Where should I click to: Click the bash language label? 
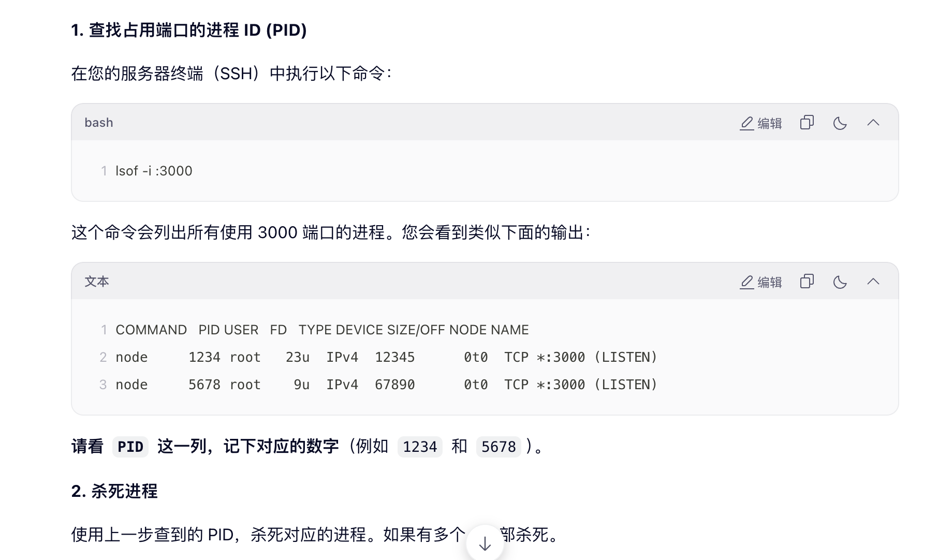click(99, 123)
